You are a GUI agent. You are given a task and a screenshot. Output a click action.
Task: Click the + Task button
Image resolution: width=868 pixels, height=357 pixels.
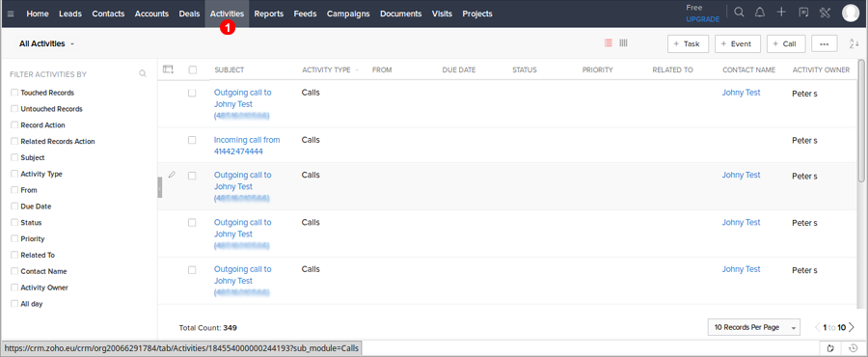point(688,43)
